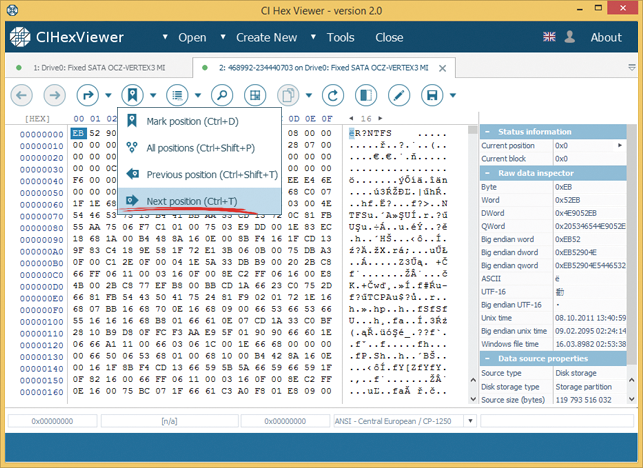The height and width of the screenshot is (468, 643).
Task: Collapse the Raw data inspector section
Action: (x=487, y=174)
